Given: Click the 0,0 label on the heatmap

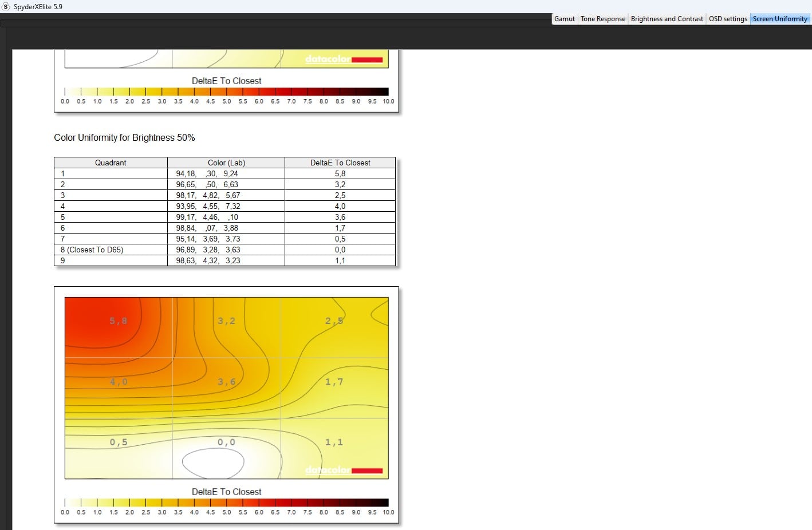Looking at the screenshot, I should [x=226, y=442].
